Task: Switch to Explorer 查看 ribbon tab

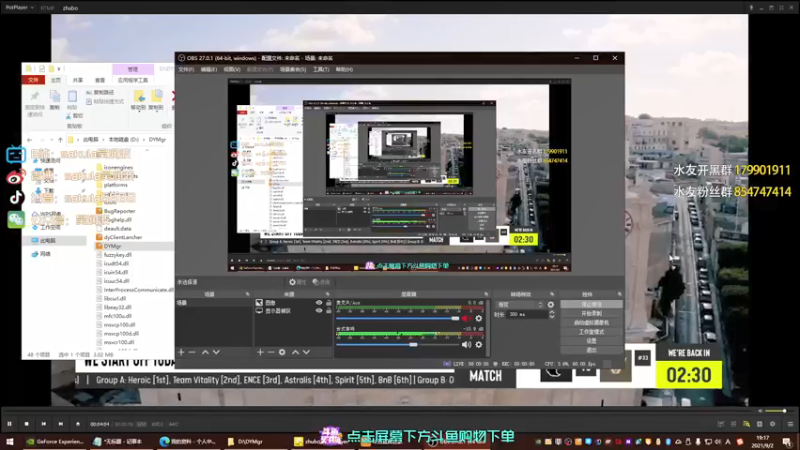Action: coord(99,80)
